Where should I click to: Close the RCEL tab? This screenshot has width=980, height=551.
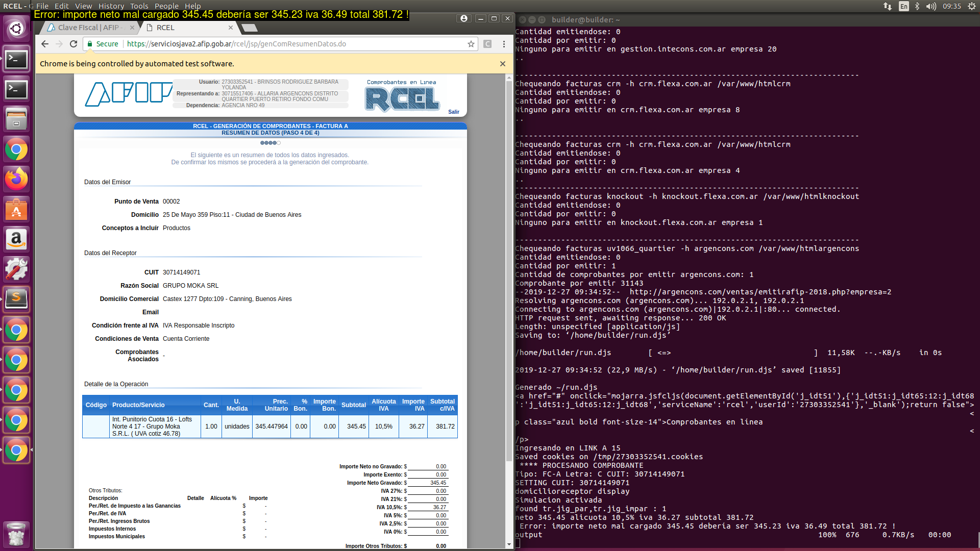(x=231, y=28)
